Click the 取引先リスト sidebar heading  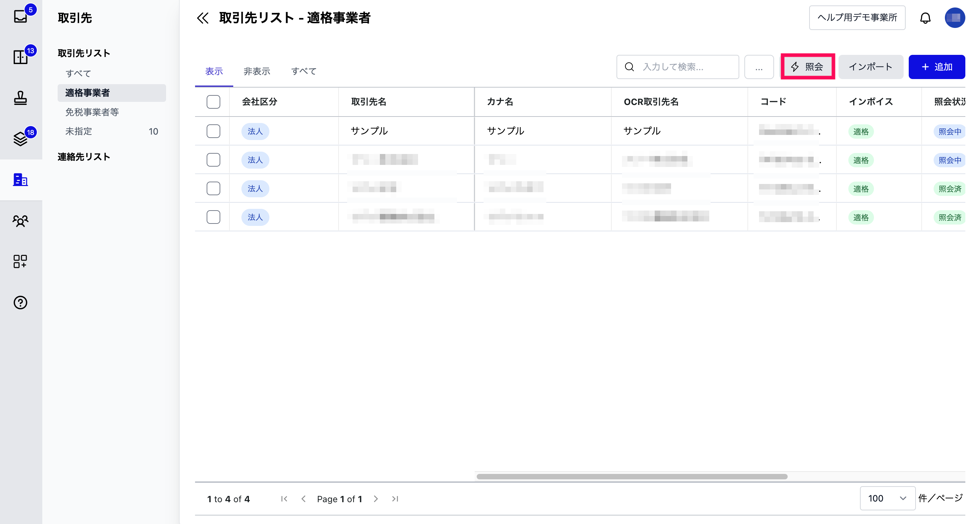(84, 53)
